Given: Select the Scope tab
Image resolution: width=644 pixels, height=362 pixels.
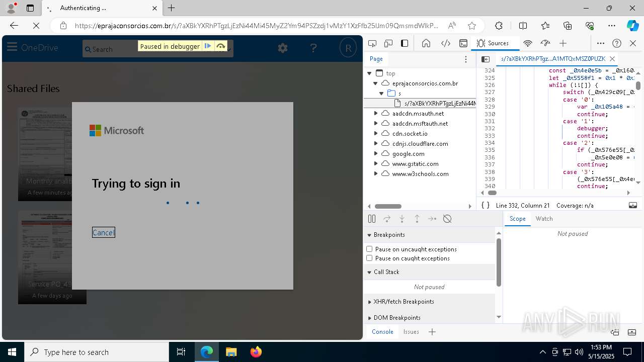Looking at the screenshot, I should click(517, 219).
